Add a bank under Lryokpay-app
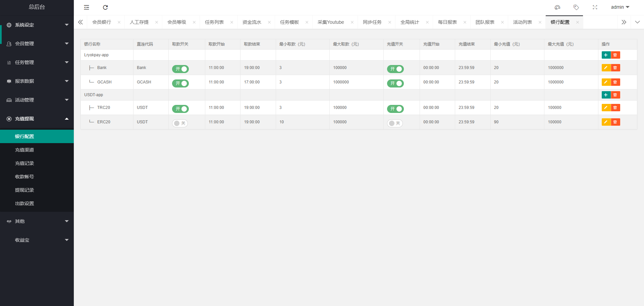 point(606,55)
